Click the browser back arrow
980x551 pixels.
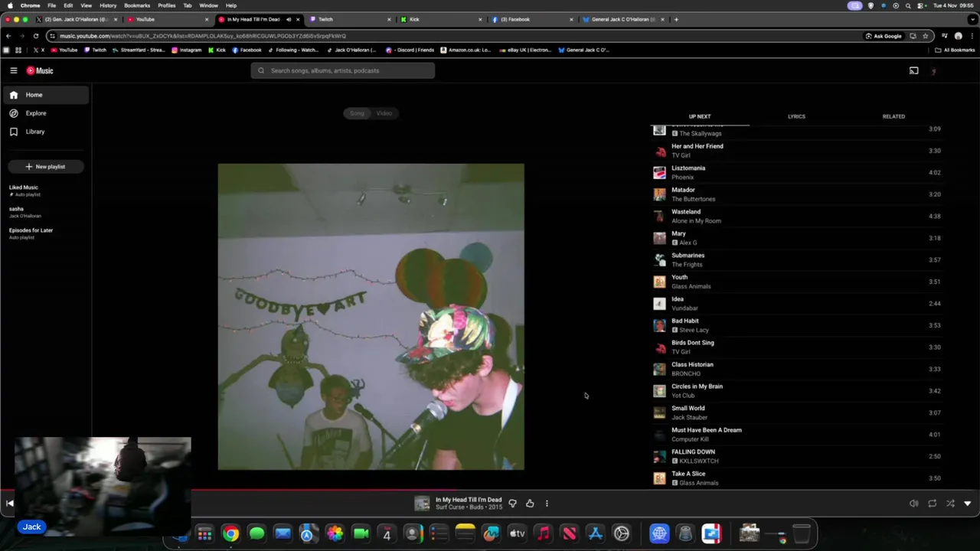click(x=8, y=36)
